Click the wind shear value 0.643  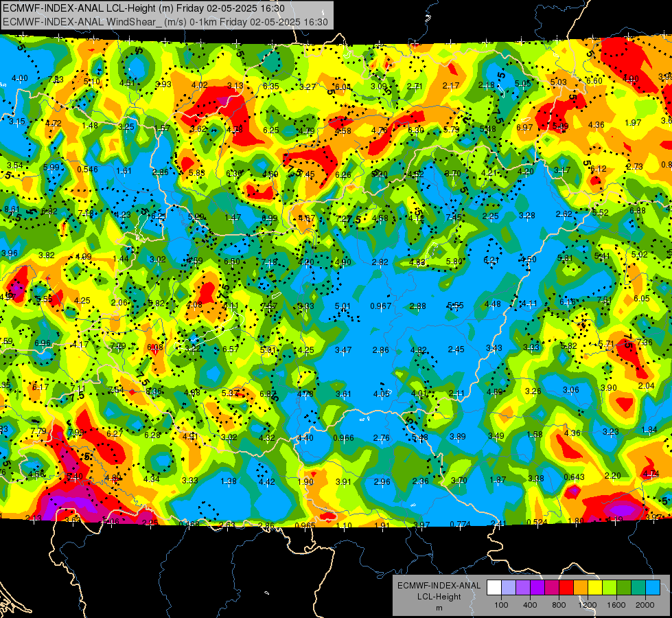[x=575, y=477]
